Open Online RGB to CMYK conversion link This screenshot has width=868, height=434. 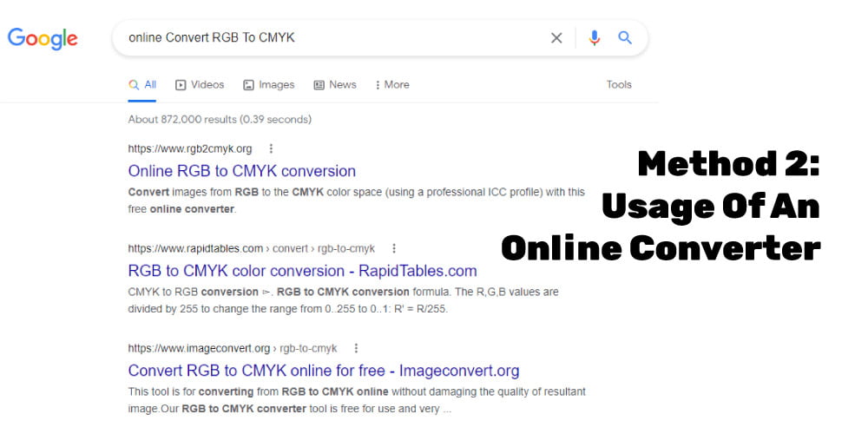[x=242, y=170]
